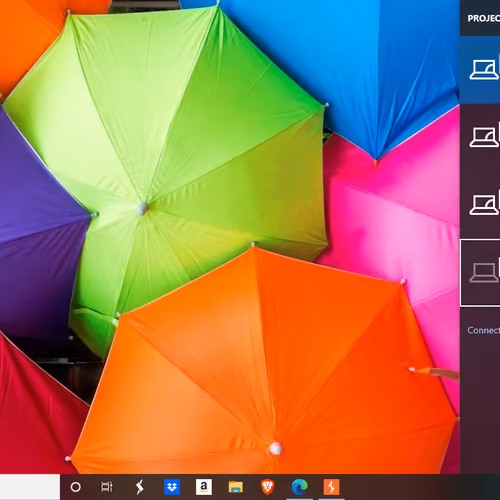Open Dropbox from the taskbar
Viewport: 500px width, 500px height.
click(x=172, y=487)
